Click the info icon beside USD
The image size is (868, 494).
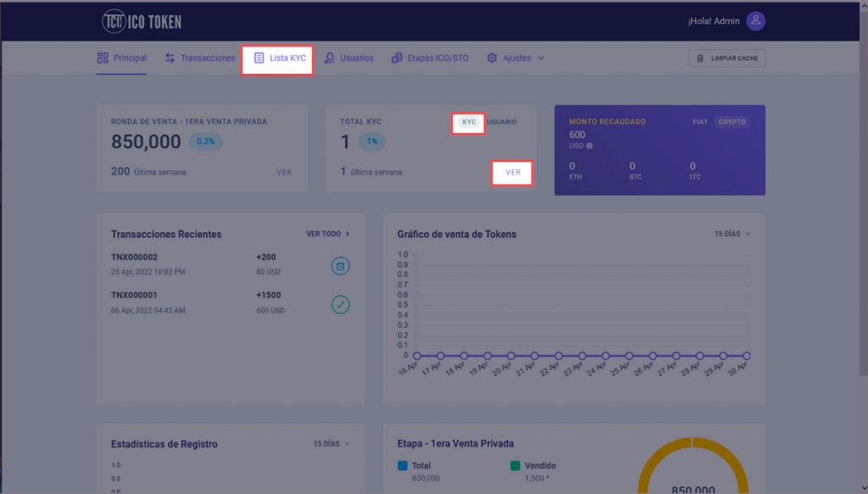(x=590, y=146)
